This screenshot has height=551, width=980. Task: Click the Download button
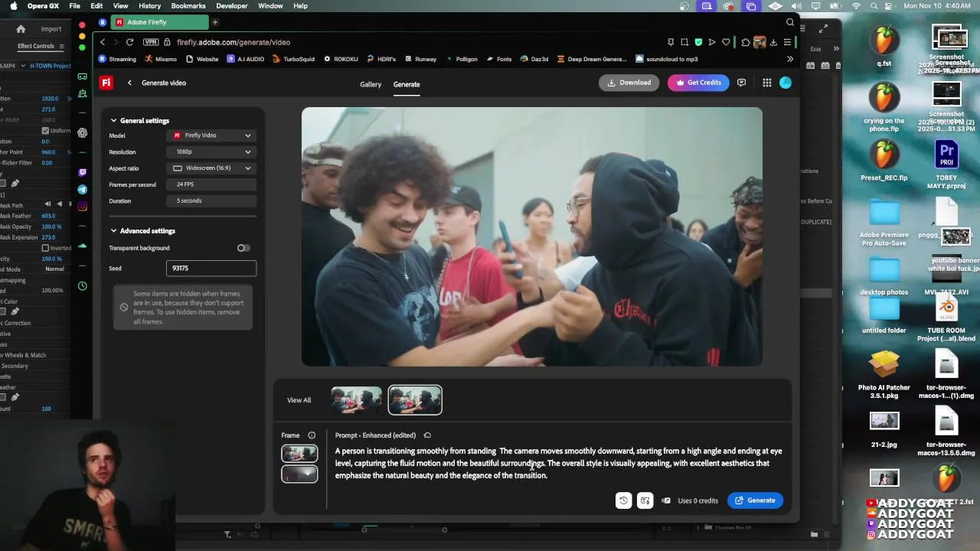[629, 83]
